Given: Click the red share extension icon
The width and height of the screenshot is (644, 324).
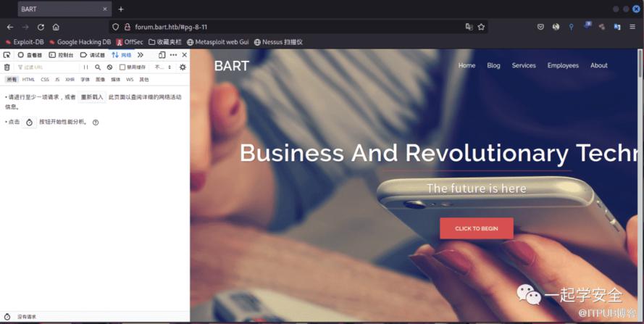Looking at the screenshot, I should click(x=602, y=27).
